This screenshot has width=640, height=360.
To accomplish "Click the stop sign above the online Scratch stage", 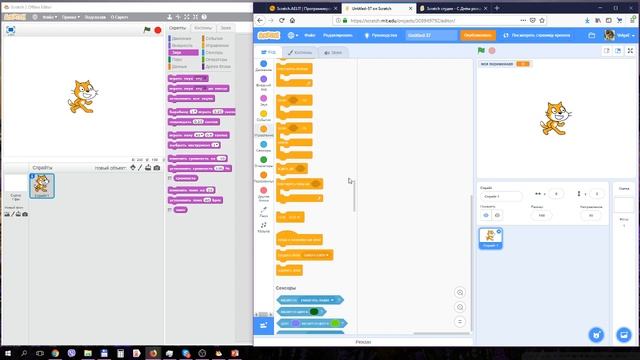I will pos(492,51).
